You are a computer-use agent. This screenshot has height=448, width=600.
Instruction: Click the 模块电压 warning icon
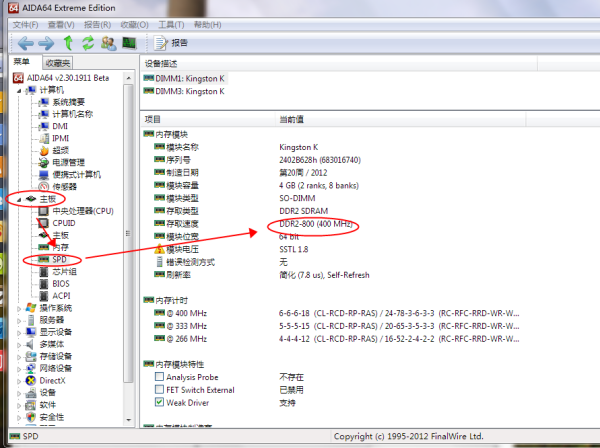coord(159,249)
